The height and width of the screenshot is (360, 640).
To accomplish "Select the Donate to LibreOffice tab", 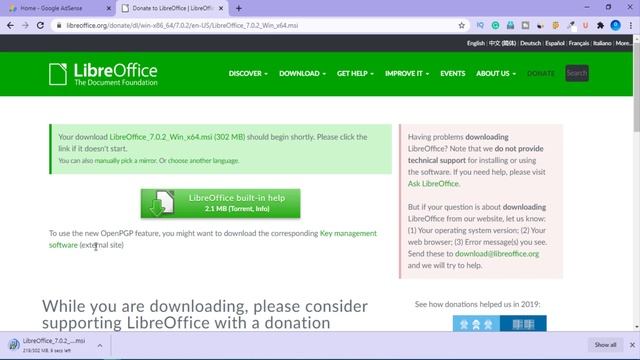I will [x=171, y=8].
